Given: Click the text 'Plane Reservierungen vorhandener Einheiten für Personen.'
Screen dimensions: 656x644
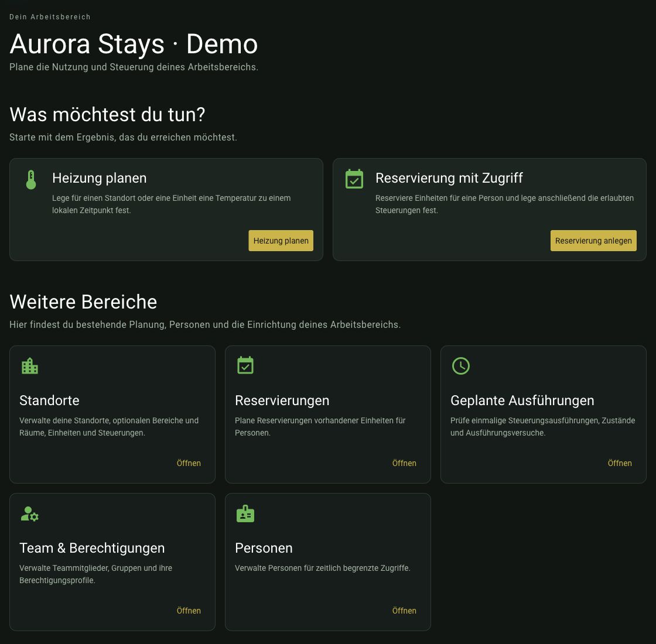Looking at the screenshot, I should click(x=320, y=427).
